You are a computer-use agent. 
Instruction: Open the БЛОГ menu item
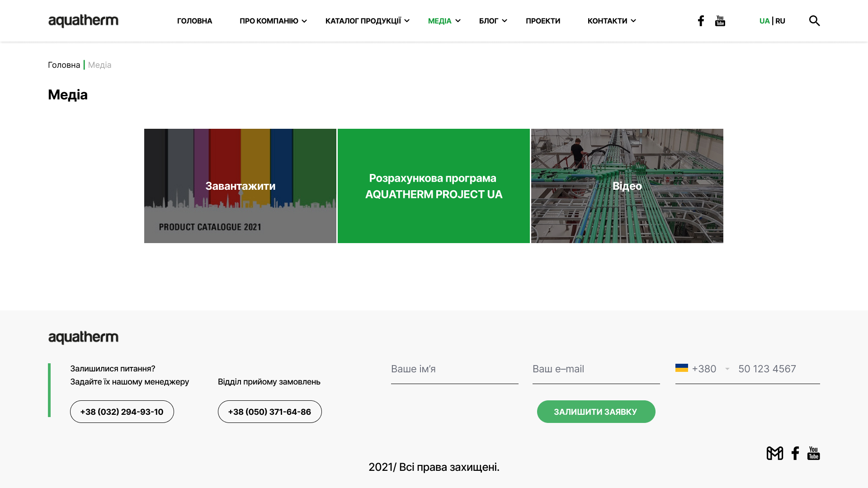point(489,21)
